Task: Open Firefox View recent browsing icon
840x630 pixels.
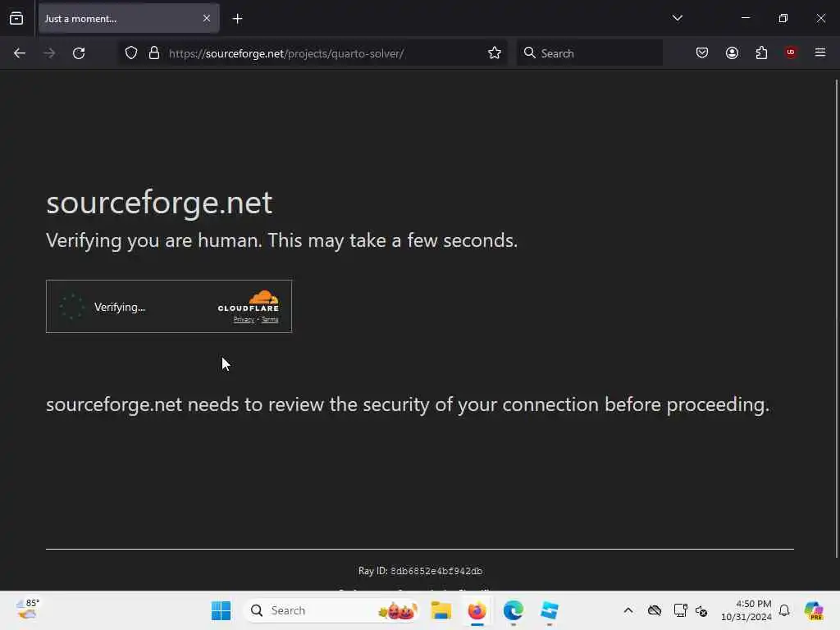Action: pos(16,18)
